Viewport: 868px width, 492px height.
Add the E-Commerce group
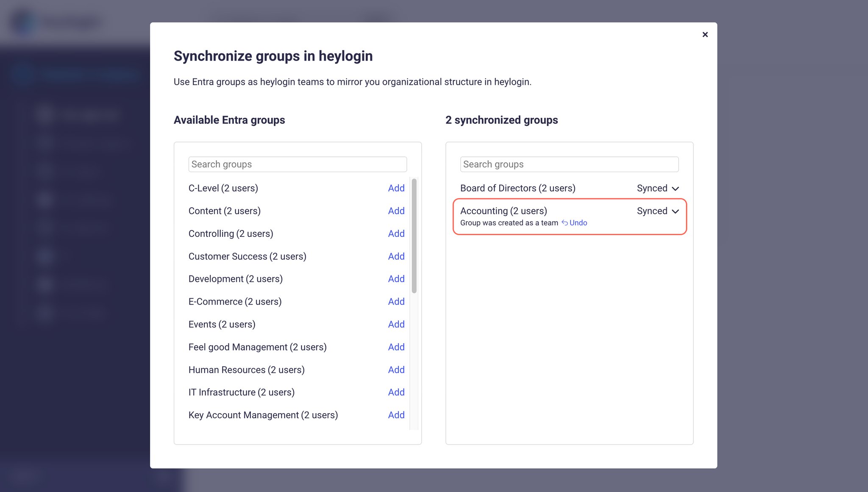396,302
